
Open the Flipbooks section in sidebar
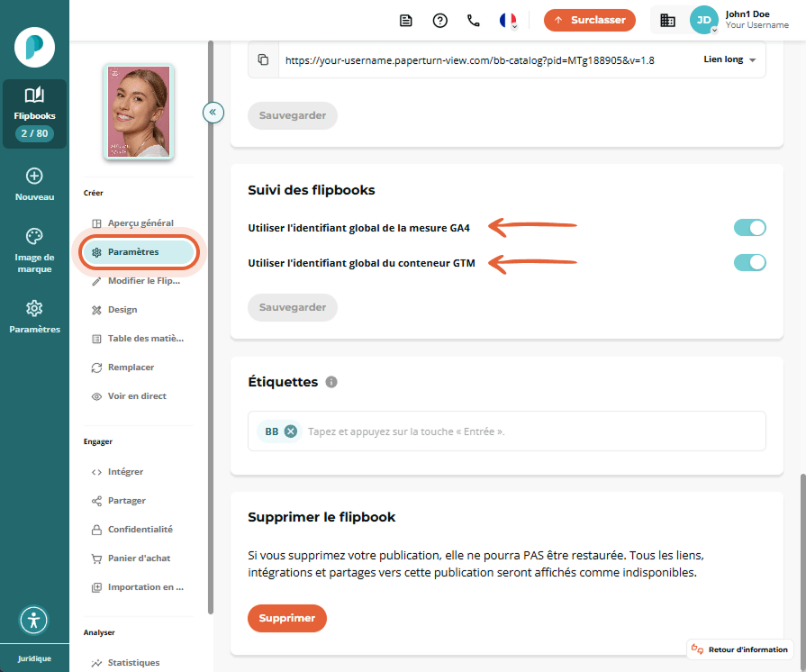click(x=34, y=114)
